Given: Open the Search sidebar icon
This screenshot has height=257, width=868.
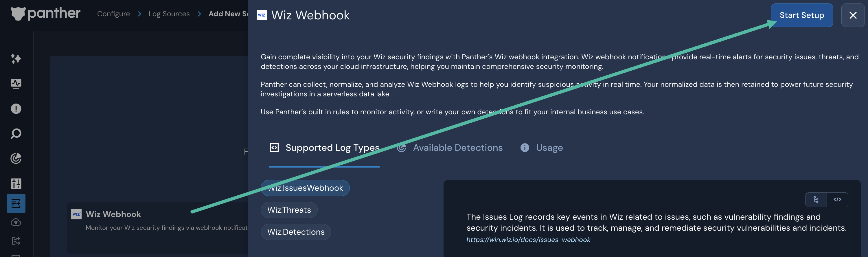Looking at the screenshot, I should (16, 133).
